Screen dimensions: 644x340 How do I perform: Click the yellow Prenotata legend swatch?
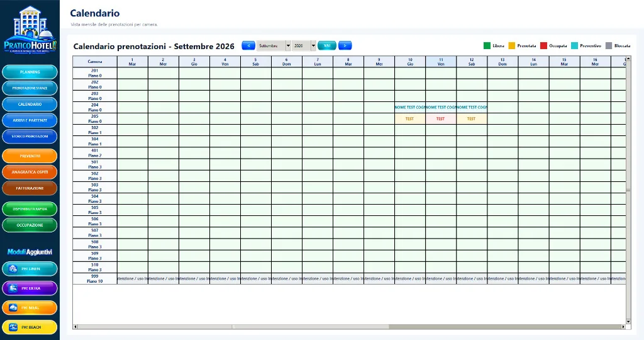click(x=512, y=45)
